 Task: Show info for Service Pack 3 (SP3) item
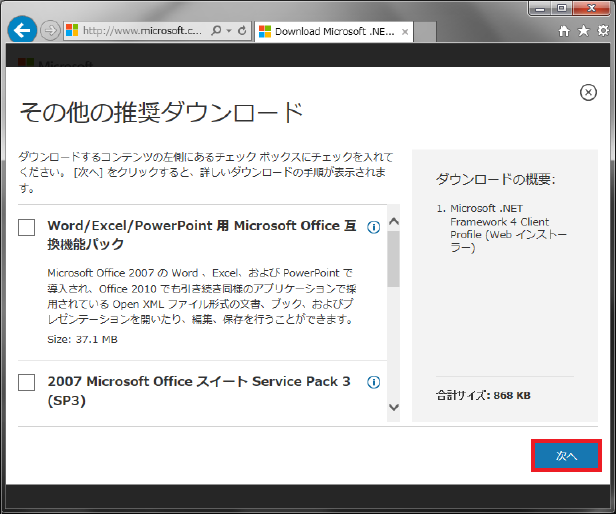coord(373,382)
